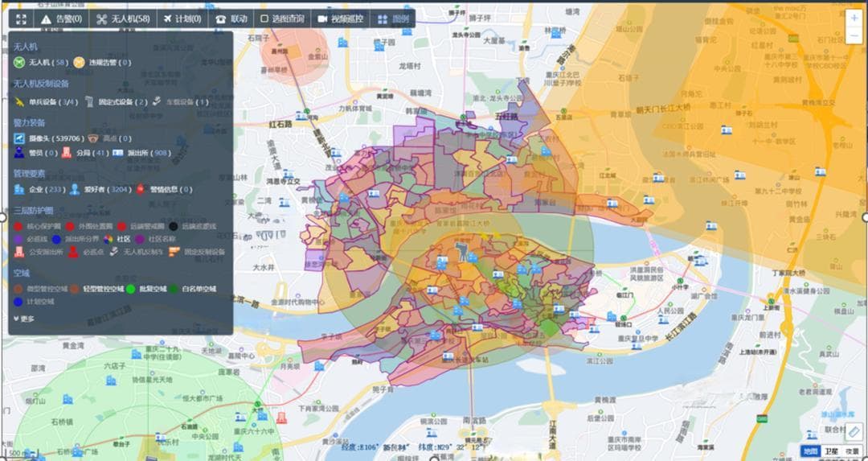Toggle the 核心保护圈 red circle layer
This screenshot has height=461, width=868.
point(36,226)
